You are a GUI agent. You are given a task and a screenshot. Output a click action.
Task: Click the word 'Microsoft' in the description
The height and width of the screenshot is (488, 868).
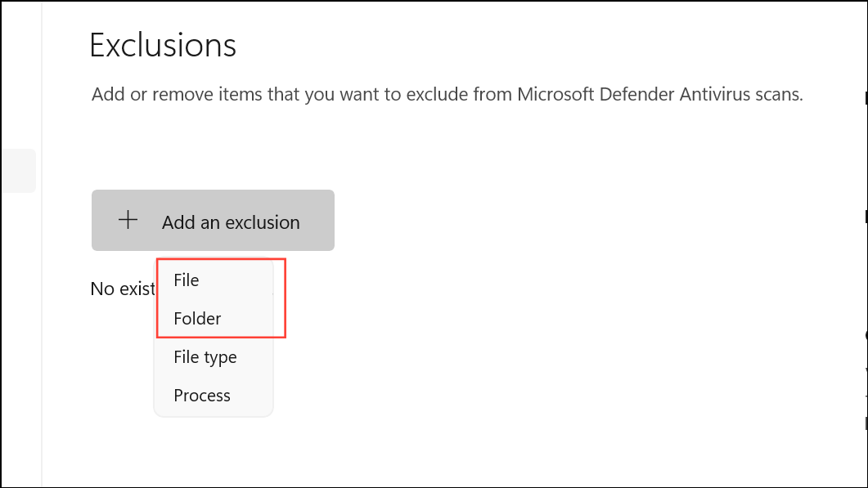555,94
